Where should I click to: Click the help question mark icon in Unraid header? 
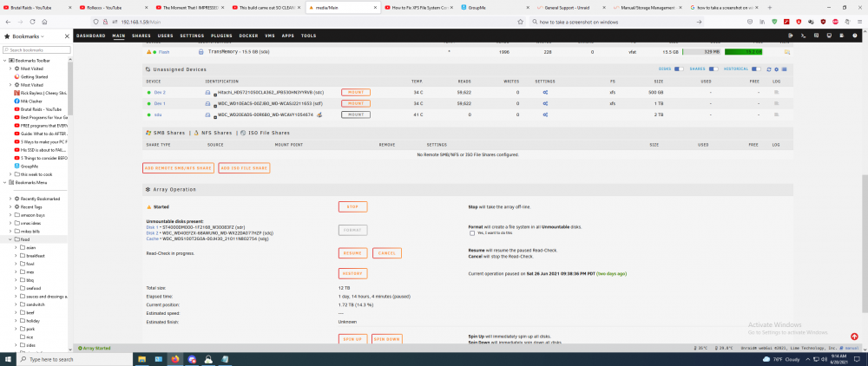click(855, 36)
